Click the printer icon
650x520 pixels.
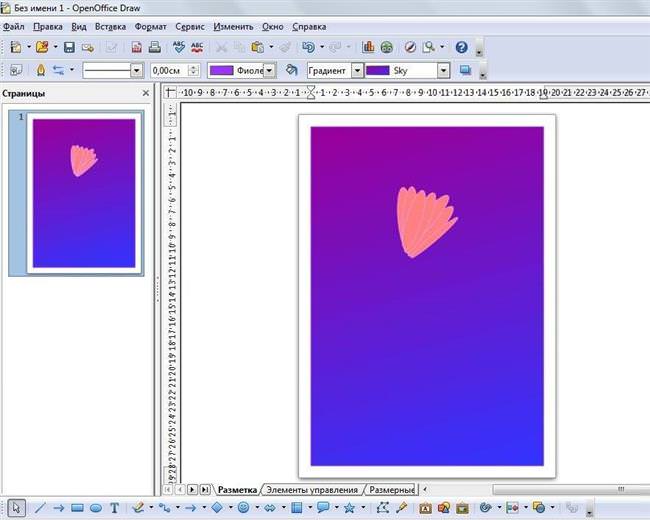pyautogui.click(x=155, y=47)
